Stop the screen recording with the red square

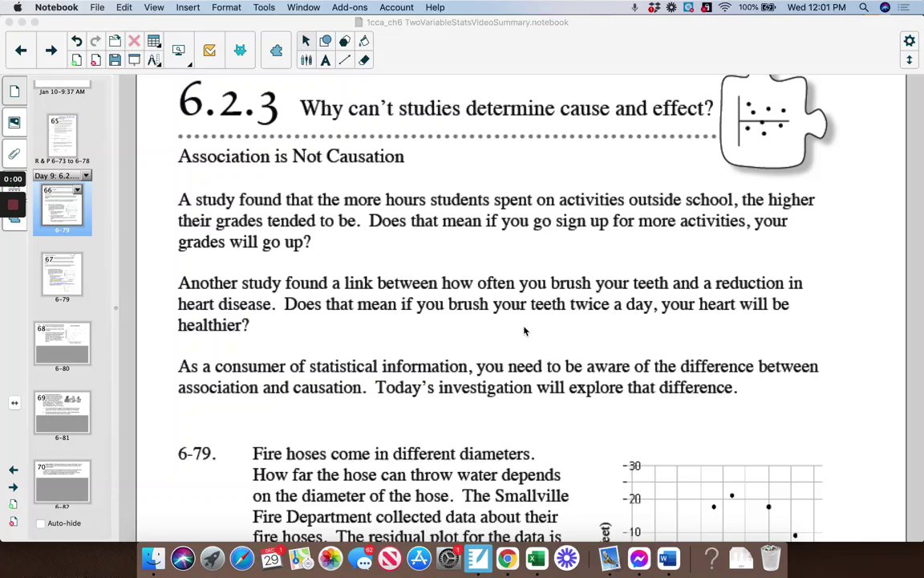point(13,206)
